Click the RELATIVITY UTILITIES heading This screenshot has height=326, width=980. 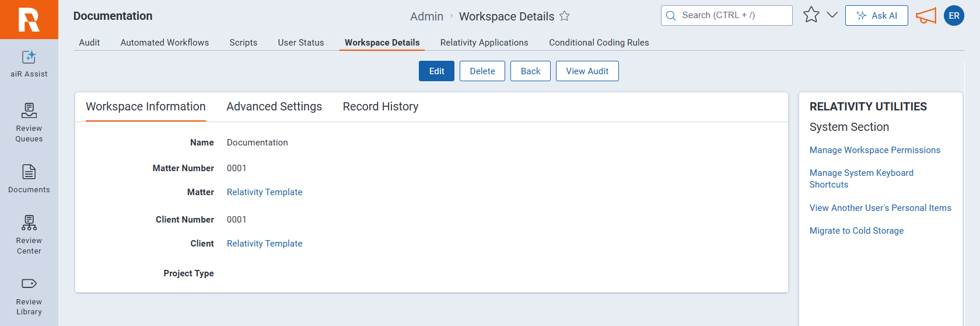tap(868, 106)
